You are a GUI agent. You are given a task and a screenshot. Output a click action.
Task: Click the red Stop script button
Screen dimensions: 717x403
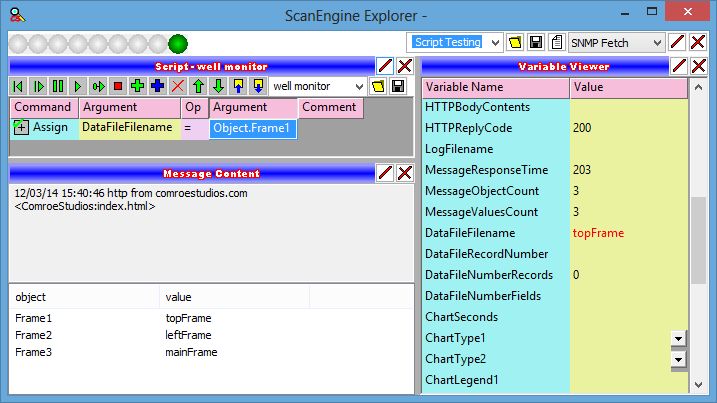tap(118, 87)
